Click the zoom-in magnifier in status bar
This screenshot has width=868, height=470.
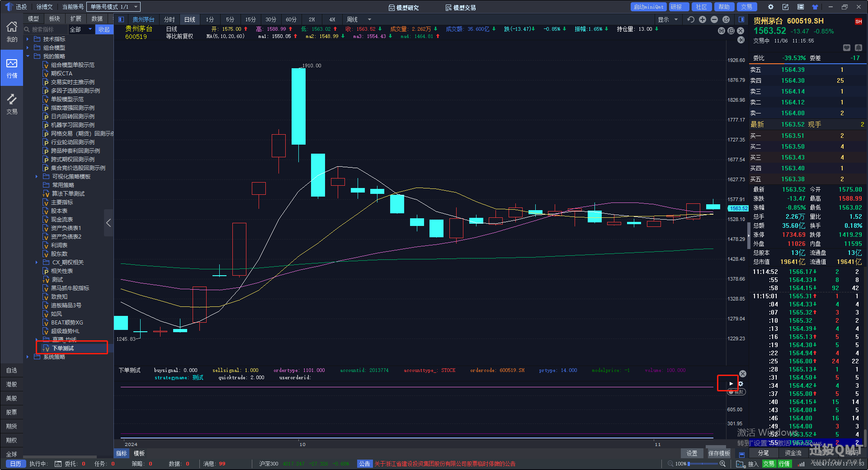722,464
